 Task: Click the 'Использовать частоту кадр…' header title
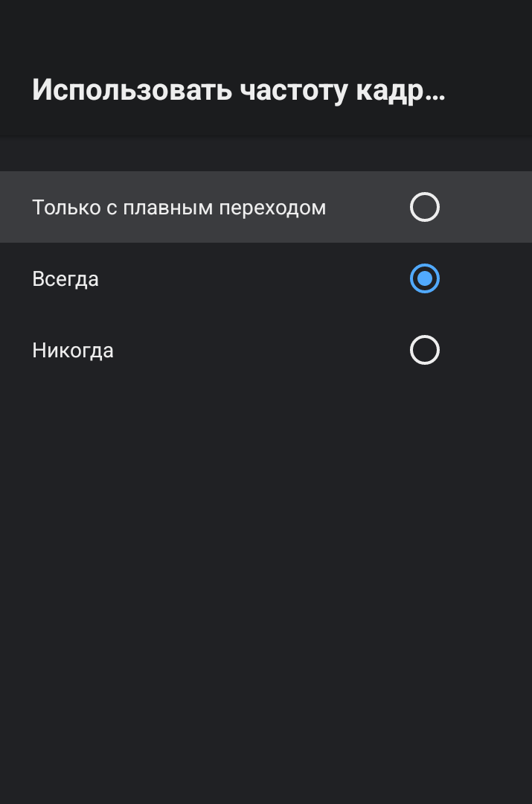point(238,91)
